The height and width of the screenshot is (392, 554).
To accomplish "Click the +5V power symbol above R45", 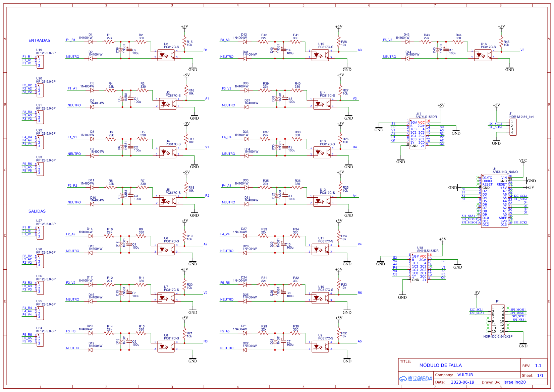I will click(502, 26).
